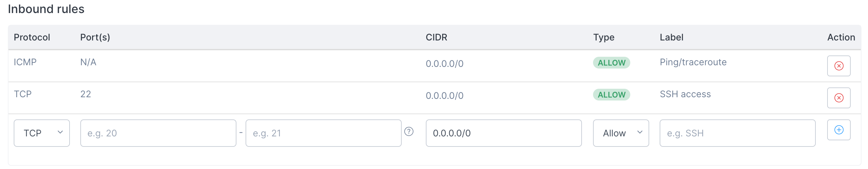Click the Label column header
This screenshot has width=868, height=169.
[x=671, y=38]
